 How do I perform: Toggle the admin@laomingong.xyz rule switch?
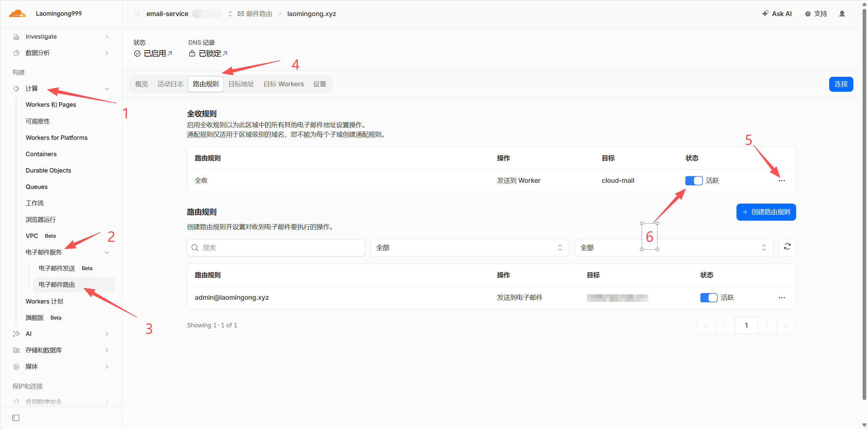pyautogui.click(x=709, y=298)
